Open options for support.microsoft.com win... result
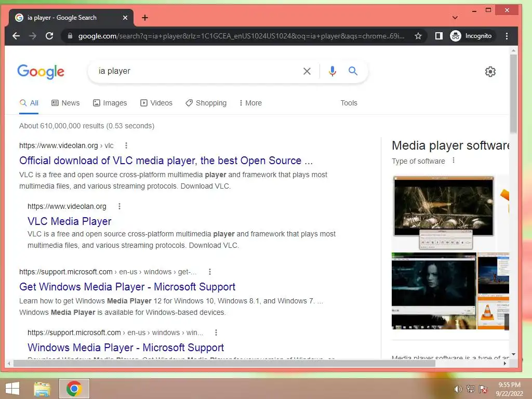The width and height of the screenshot is (532, 399). click(x=216, y=332)
